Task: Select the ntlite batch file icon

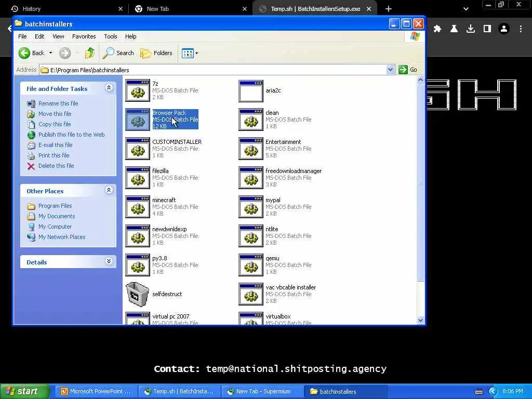Action: [251, 236]
